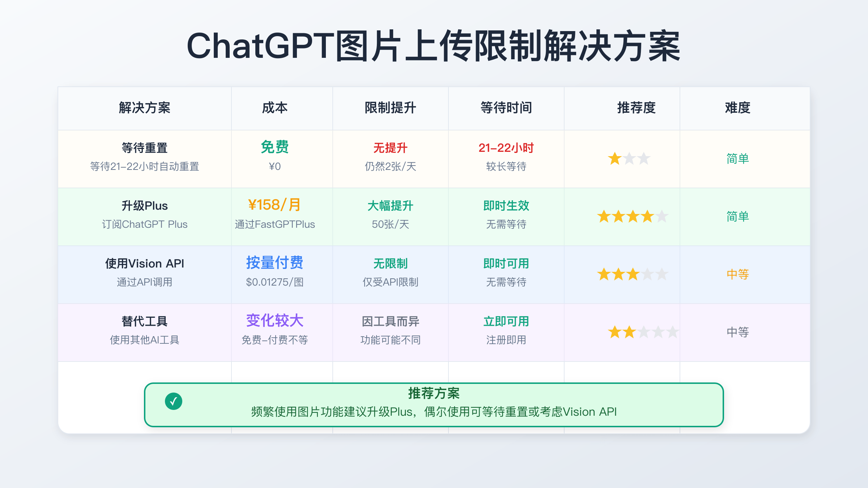Select the 升级Plus solution name
The image size is (868, 488).
pos(145,206)
